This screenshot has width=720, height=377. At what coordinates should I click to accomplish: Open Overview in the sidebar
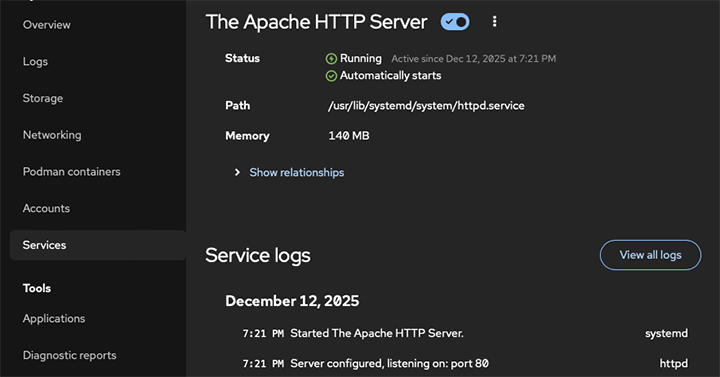(x=47, y=25)
